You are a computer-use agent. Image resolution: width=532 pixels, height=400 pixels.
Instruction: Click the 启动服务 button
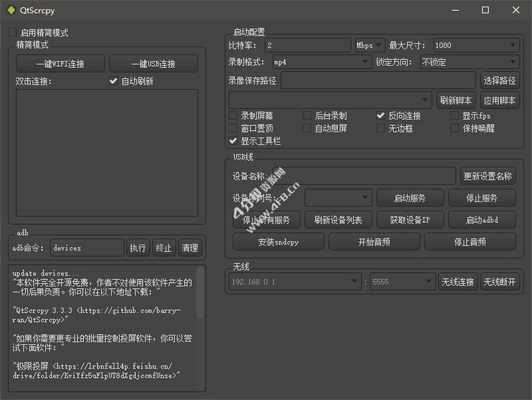[x=410, y=198]
